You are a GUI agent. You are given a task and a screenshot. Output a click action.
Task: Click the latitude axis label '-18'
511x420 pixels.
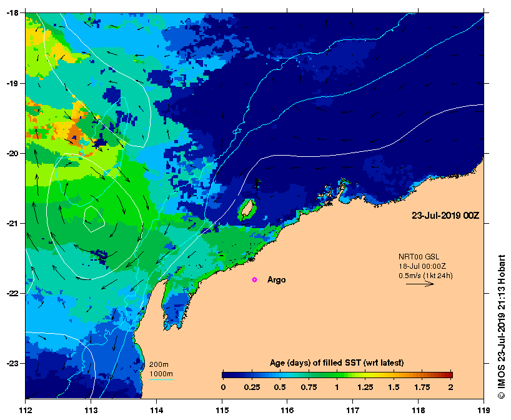point(11,13)
